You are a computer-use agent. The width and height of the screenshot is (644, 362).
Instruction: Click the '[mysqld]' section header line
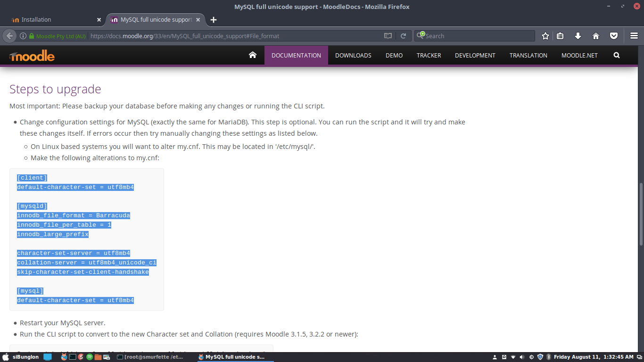point(32,206)
